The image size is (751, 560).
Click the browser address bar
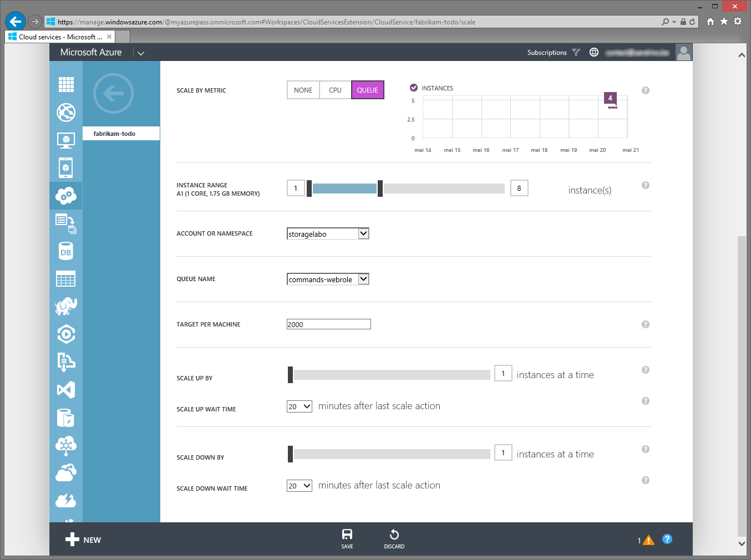tap(352, 22)
